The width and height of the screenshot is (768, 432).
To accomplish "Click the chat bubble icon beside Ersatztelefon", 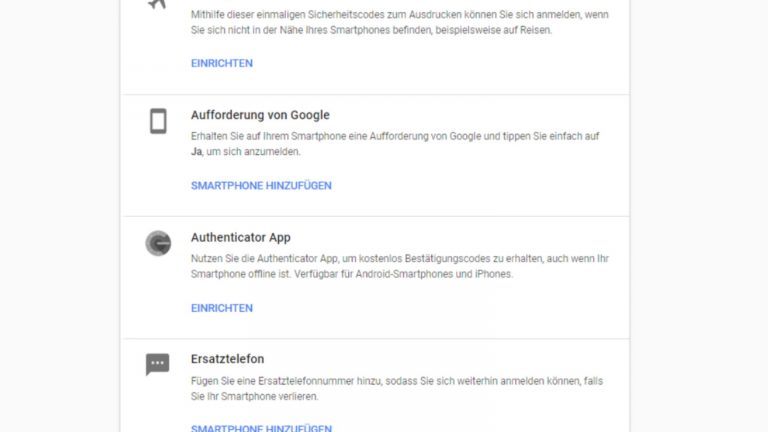I will pos(158,364).
